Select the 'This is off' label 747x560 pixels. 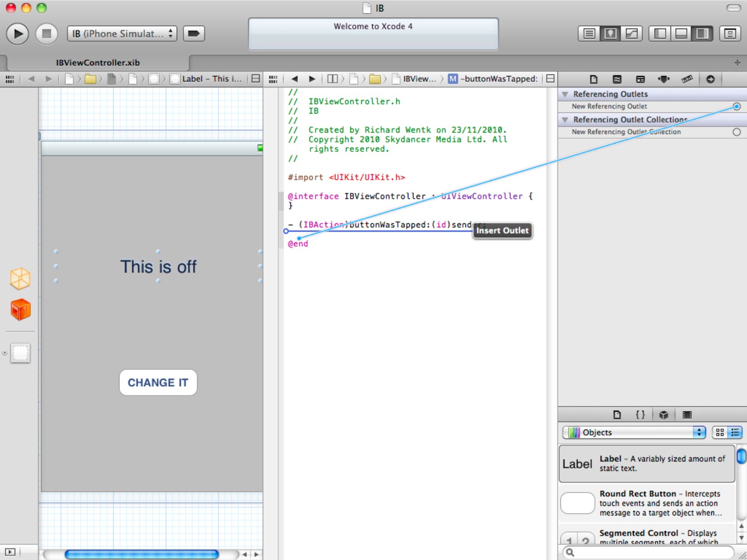click(x=158, y=267)
